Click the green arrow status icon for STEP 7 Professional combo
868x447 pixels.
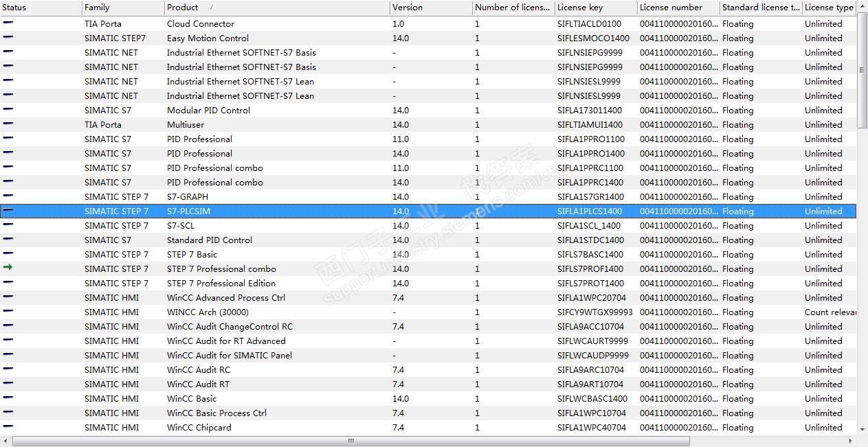(8, 268)
